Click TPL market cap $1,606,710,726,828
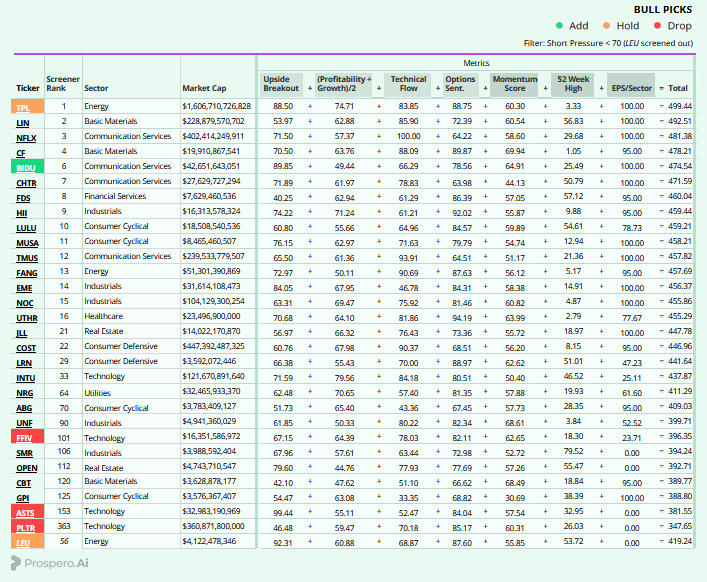Image resolution: width=707 pixels, height=582 pixels. click(x=216, y=106)
